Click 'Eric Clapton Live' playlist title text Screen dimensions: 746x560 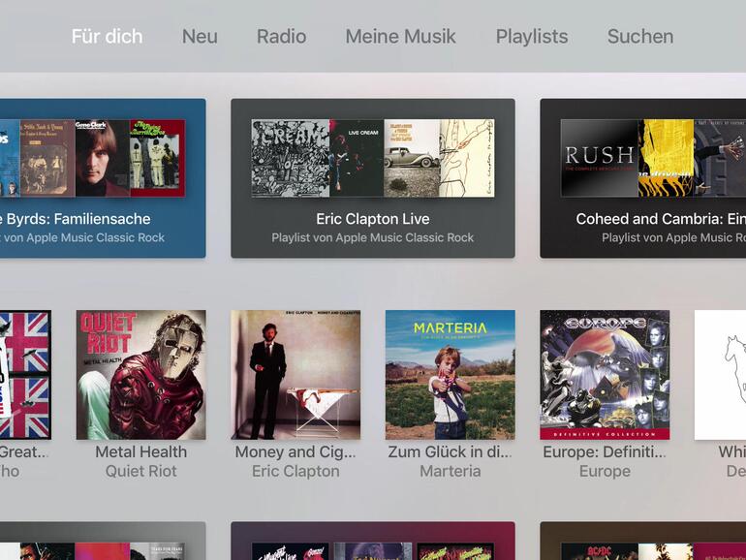coord(373,219)
